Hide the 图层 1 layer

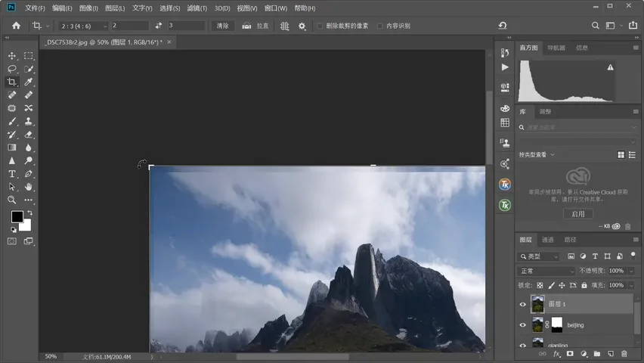[x=522, y=304]
